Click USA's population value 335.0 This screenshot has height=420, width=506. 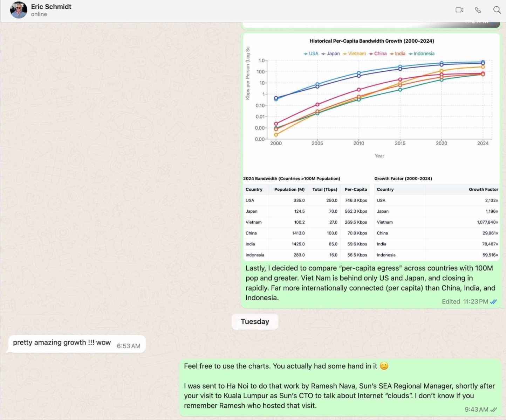pos(299,201)
